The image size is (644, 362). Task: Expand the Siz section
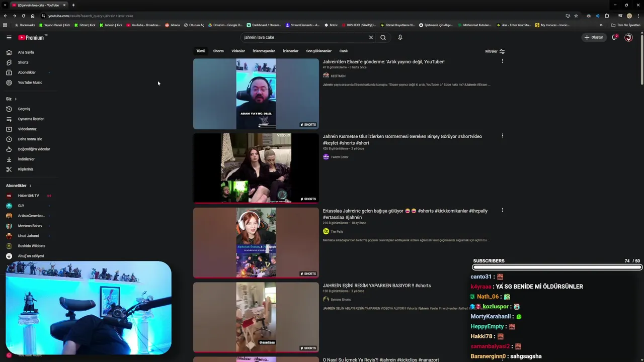(11, 99)
